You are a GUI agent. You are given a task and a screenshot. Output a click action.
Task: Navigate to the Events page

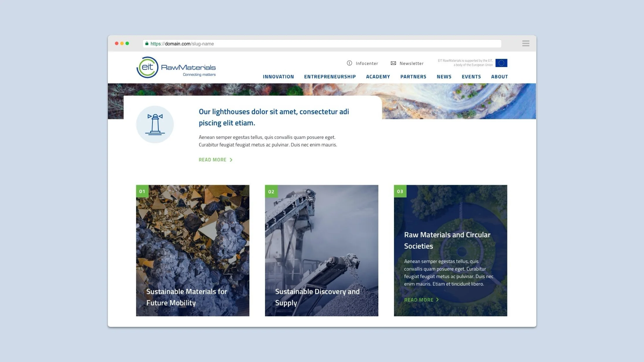[x=471, y=77]
